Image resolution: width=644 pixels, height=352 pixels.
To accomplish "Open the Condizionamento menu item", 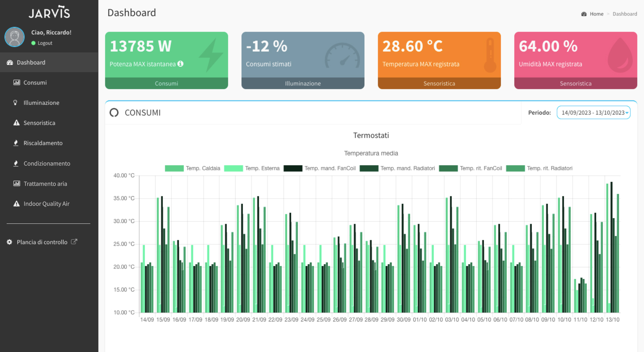I will (47, 164).
